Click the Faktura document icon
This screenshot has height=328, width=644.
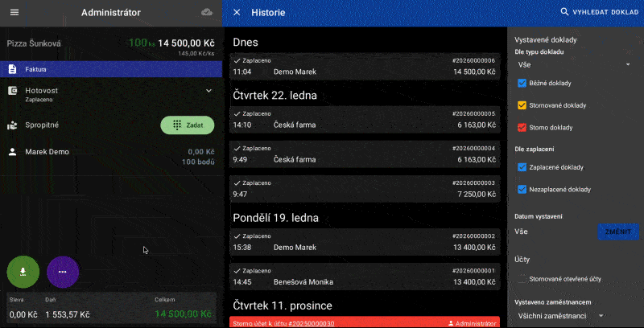pyautogui.click(x=13, y=69)
